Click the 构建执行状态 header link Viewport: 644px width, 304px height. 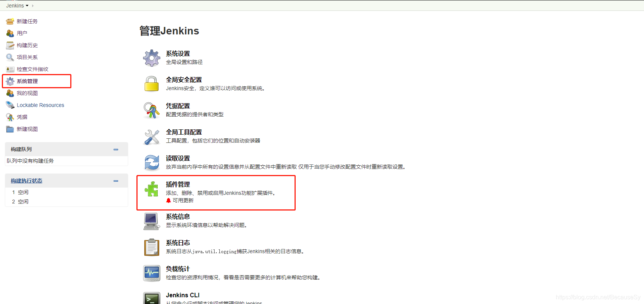[x=27, y=181]
